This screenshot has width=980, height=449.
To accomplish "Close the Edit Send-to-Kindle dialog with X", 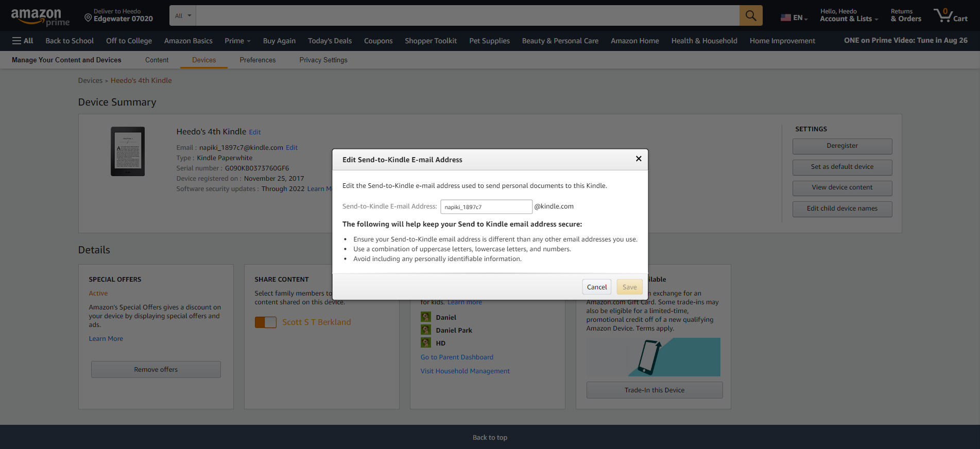I will tap(639, 159).
